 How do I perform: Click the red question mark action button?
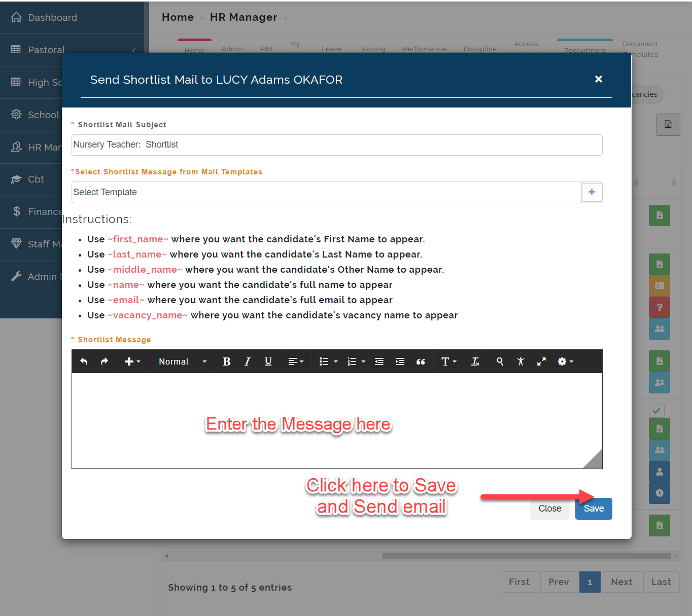[660, 307]
